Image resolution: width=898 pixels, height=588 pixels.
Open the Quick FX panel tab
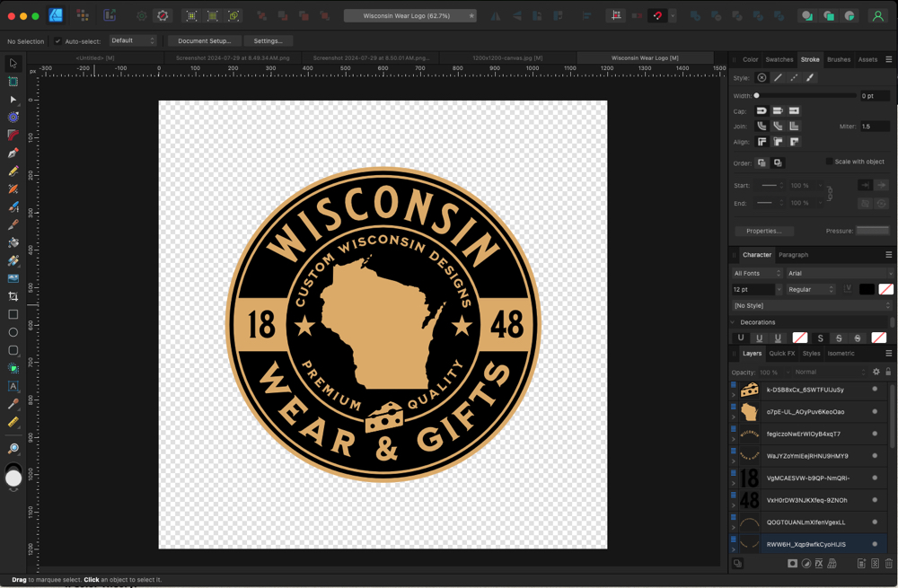pos(781,354)
